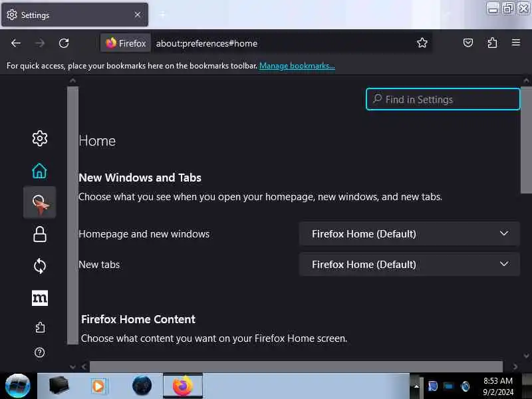
Task: Select the Home settings category icon
Action: click(x=40, y=171)
